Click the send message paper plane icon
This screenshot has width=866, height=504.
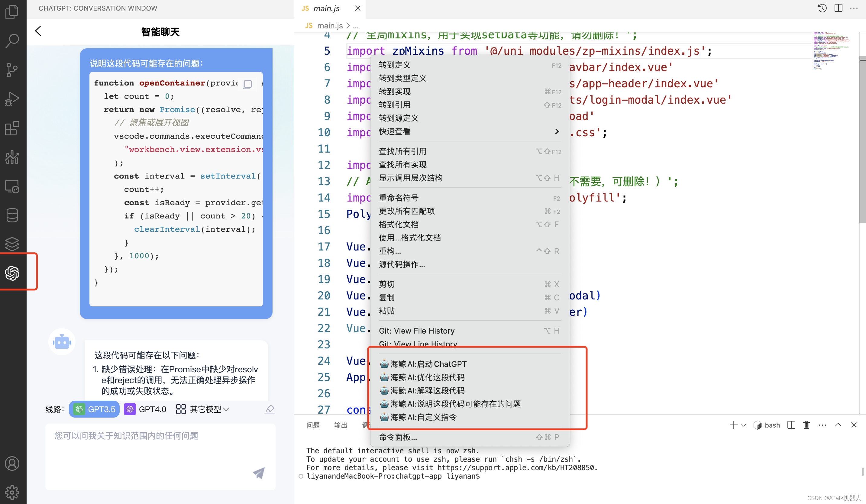tap(259, 473)
